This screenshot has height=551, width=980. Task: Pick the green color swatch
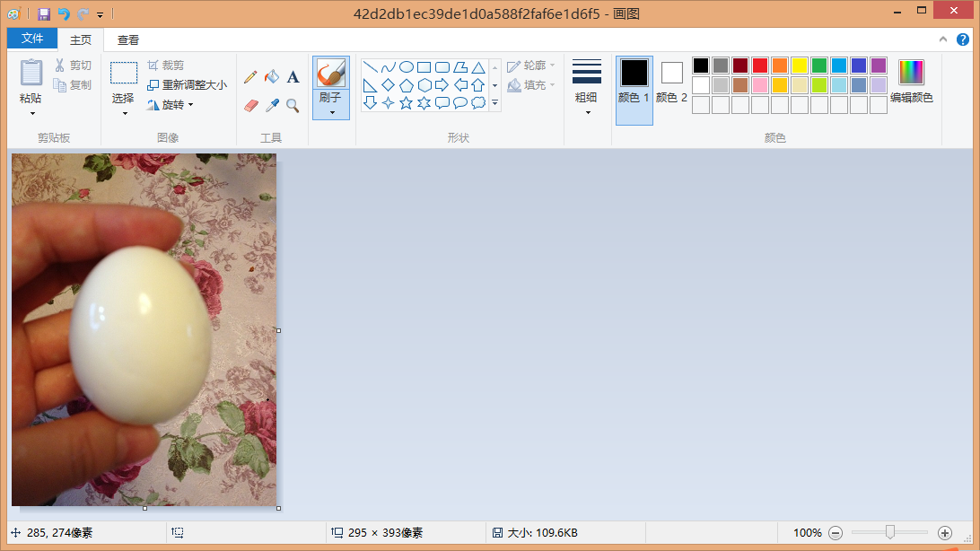click(819, 65)
